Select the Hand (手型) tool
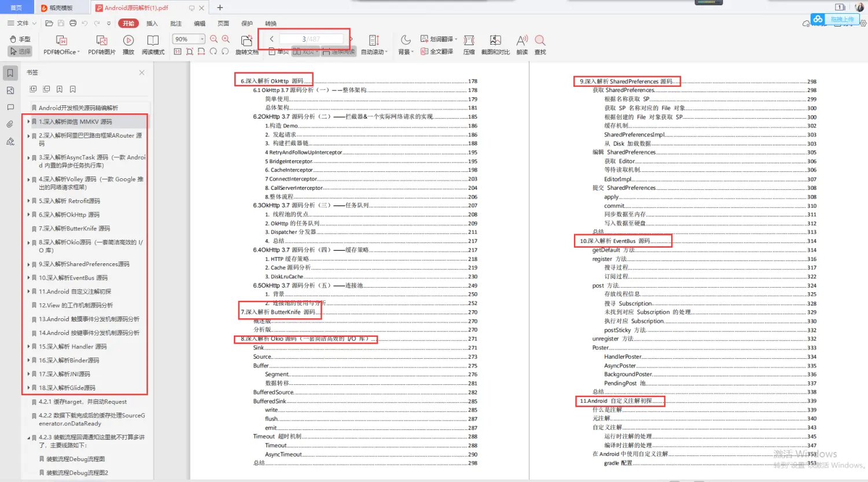This screenshot has height=482, width=868. tap(20, 39)
